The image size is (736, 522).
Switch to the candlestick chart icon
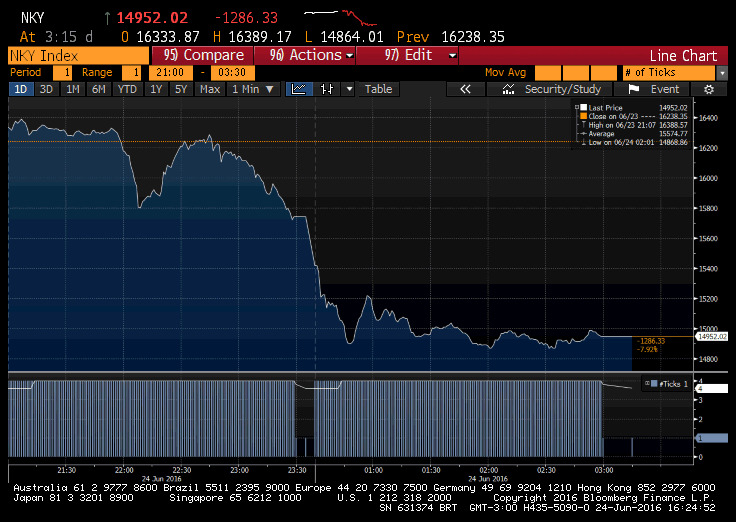[326, 89]
